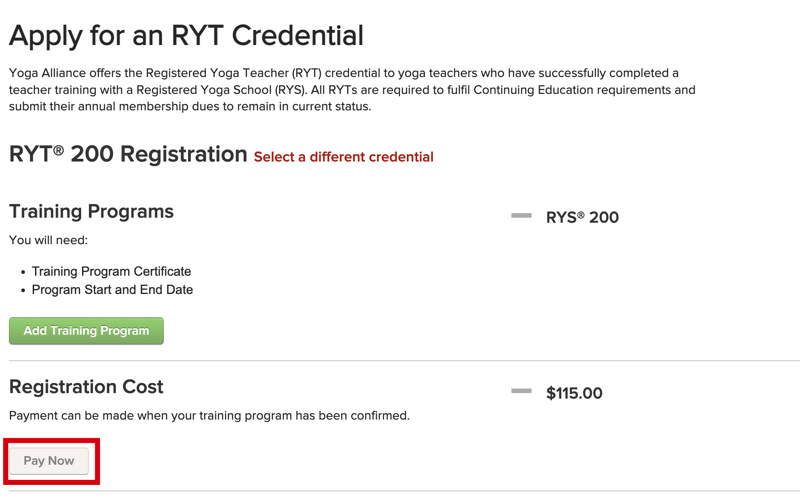Click the Program Start and End Date item

(x=112, y=290)
